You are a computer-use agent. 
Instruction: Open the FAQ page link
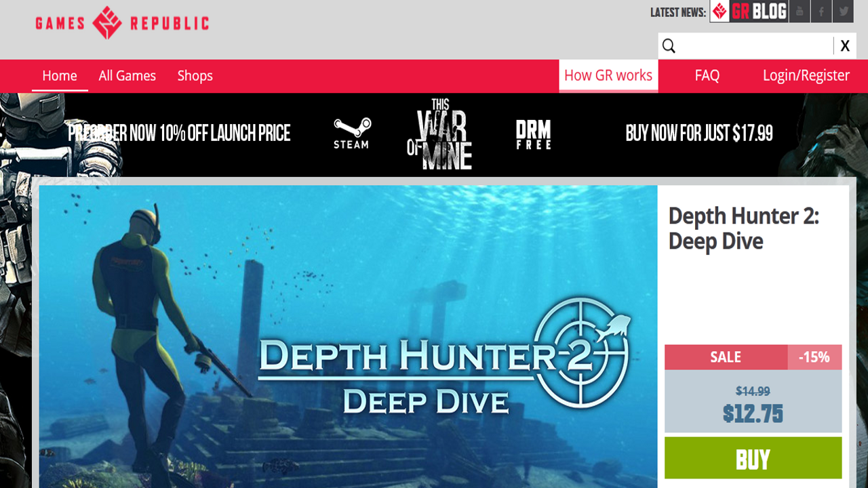click(707, 76)
